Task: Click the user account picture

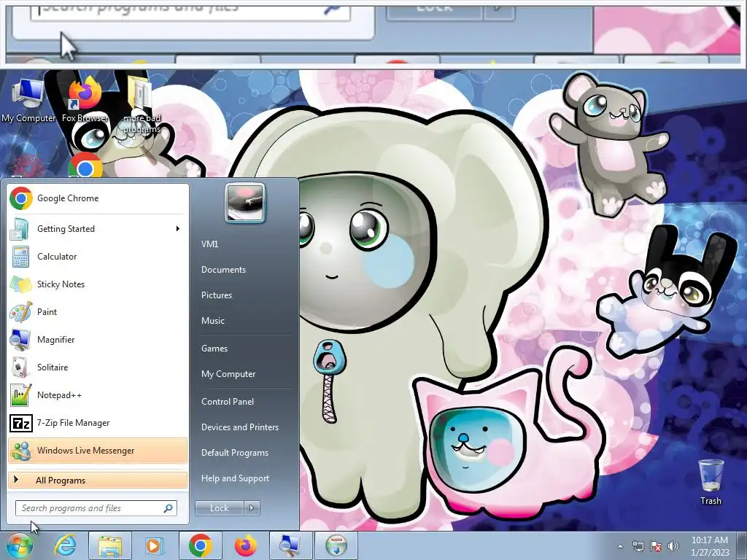Action: tap(245, 203)
